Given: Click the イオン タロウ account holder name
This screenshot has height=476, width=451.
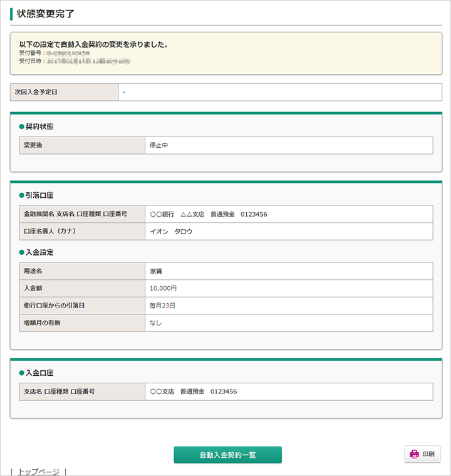Looking at the screenshot, I should tap(171, 231).
